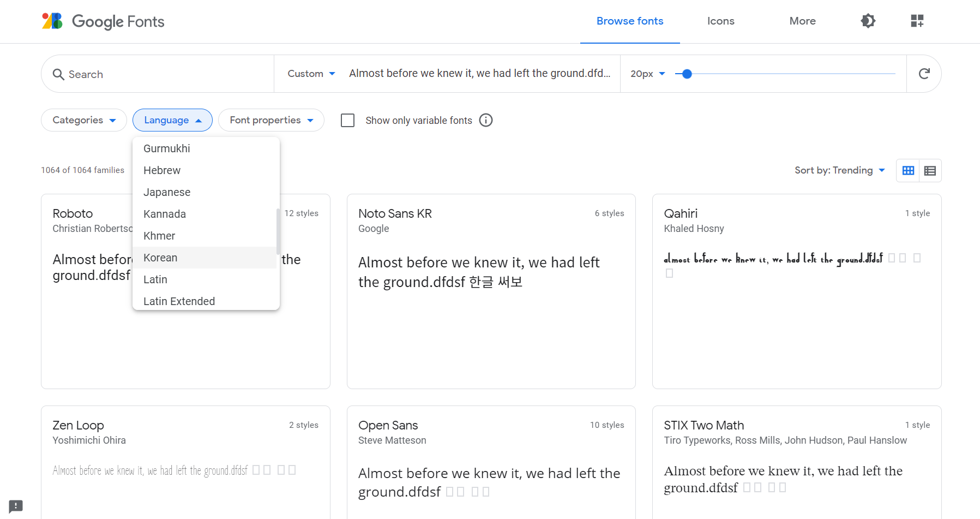Image resolution: width=980 pixels, height=519 pixels.
Task: Pick Khmer from the language list
Action: (205, 236)
